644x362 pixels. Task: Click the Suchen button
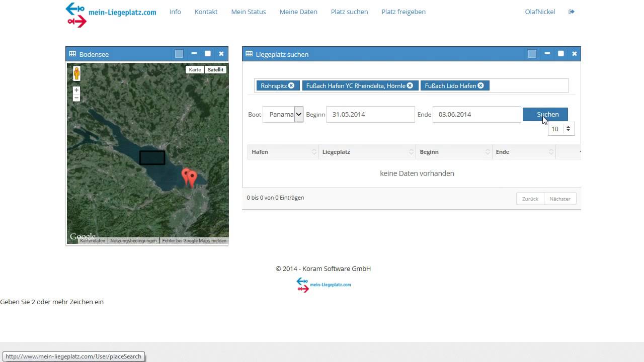pos(545,114)
